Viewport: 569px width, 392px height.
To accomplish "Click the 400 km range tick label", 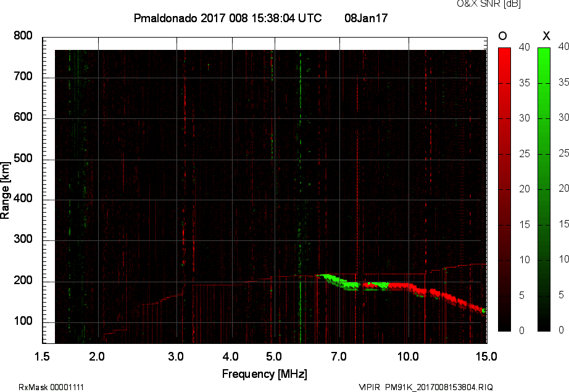I will pos(23,198).
